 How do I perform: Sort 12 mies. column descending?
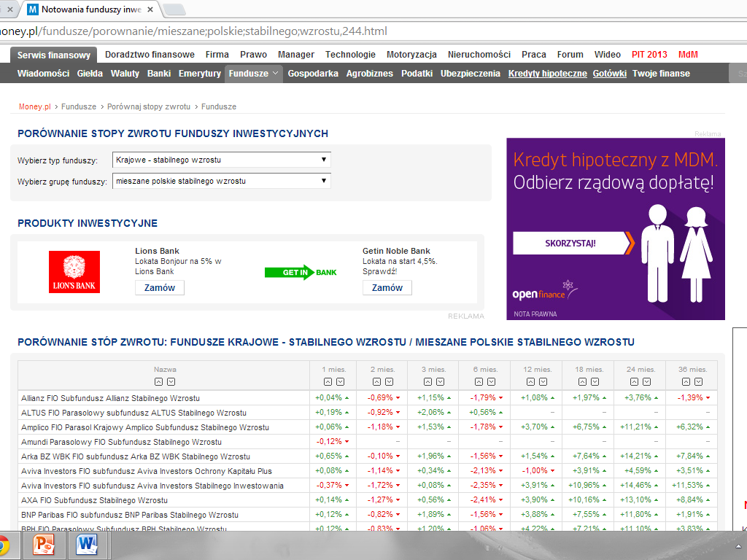(x=543, y=381)
